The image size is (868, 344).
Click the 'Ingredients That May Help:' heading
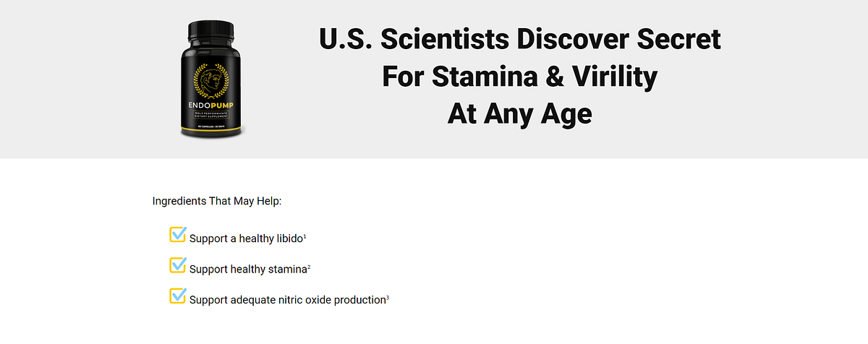[217, 200]
